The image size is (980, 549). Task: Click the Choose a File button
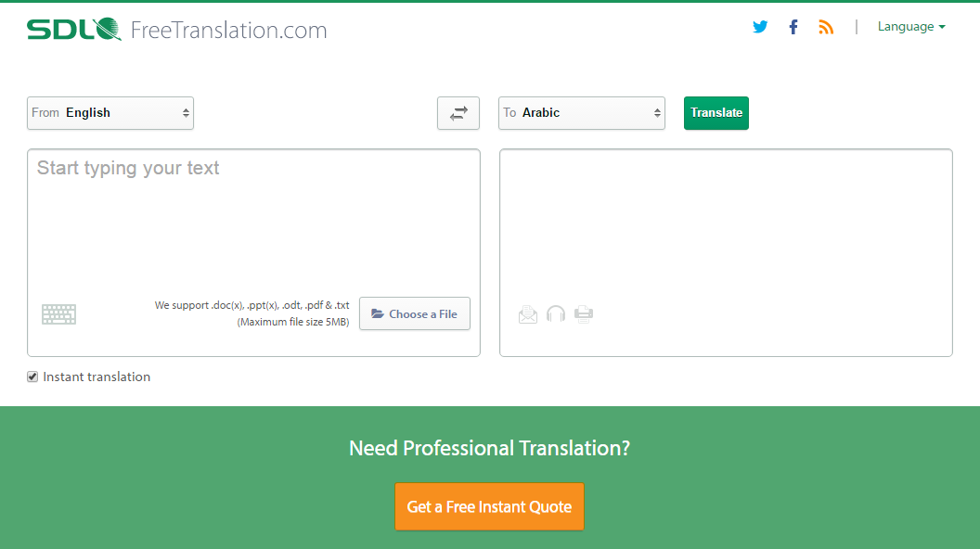(x=415, y=313)
